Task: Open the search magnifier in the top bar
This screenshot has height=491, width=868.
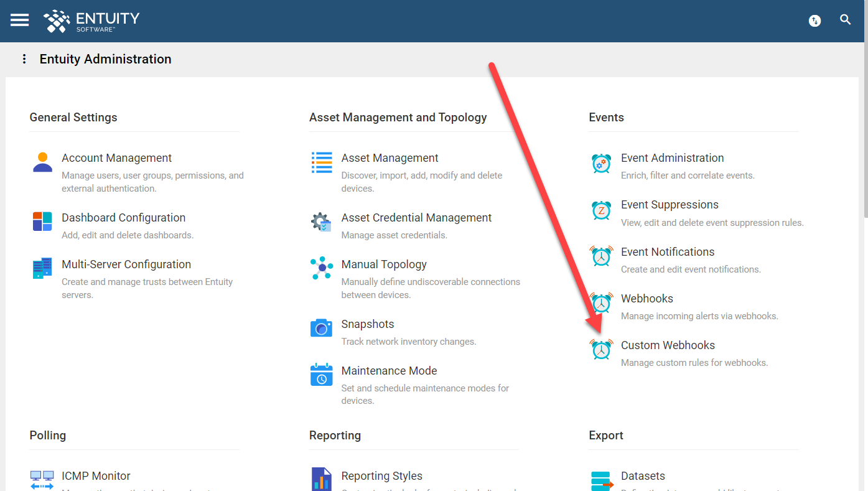Action: click(845, 19)
